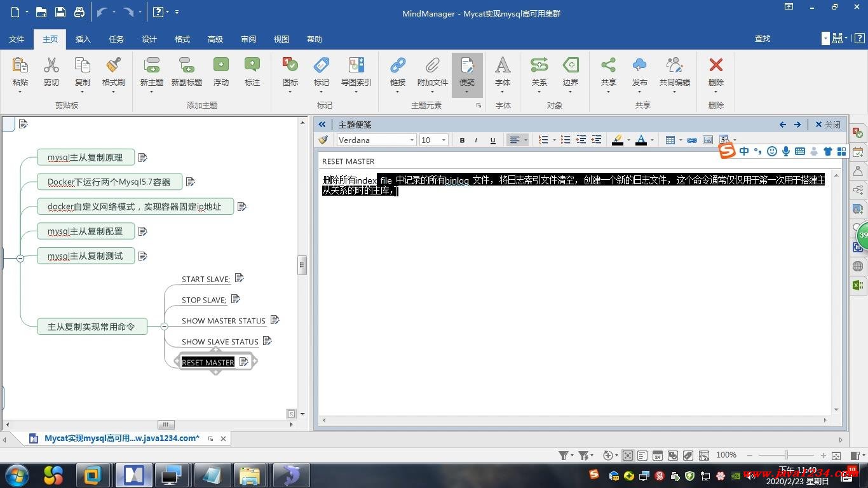The image size is (868, 488).
Task: Go to the previous note using left arrow
Action: [783, 125]
